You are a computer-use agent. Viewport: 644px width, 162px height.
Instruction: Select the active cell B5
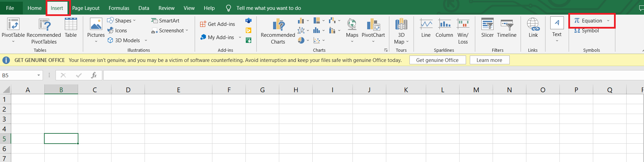tap(61, 139)
